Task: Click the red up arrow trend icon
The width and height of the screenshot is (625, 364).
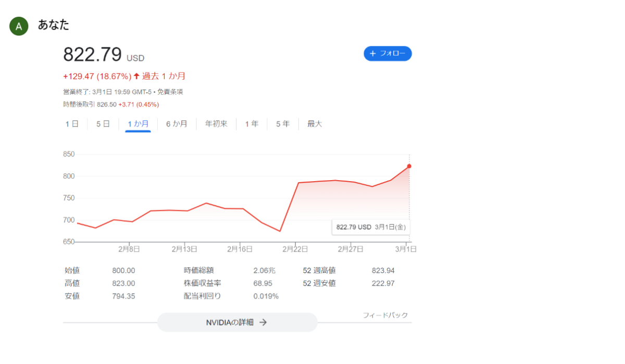Action: point(136,76)
